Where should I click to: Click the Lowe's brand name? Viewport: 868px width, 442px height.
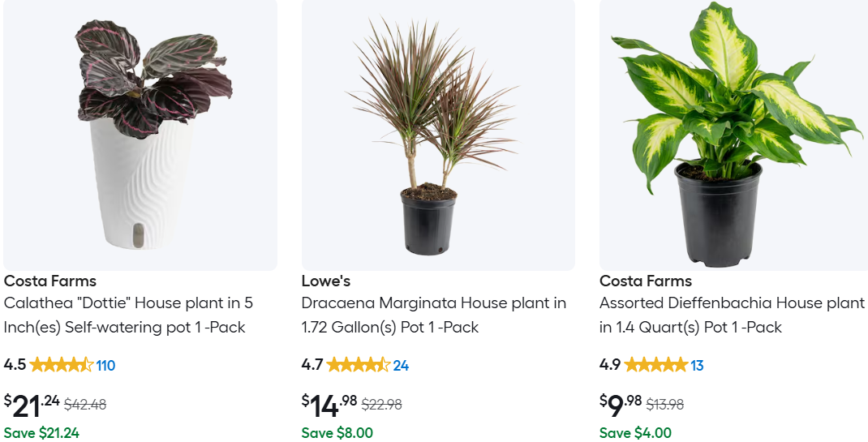pyautogui.click(x=326, y=281)
